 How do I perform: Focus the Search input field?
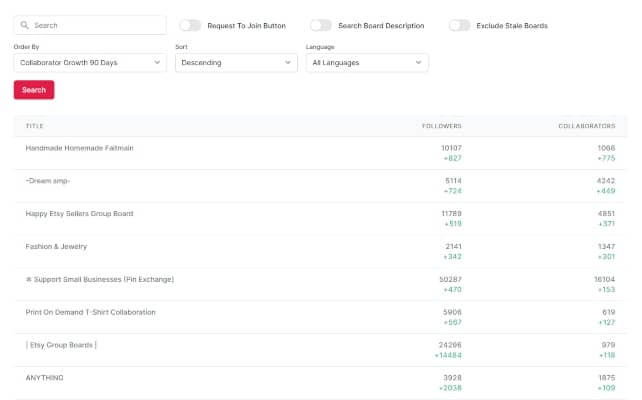click(90, 25)
